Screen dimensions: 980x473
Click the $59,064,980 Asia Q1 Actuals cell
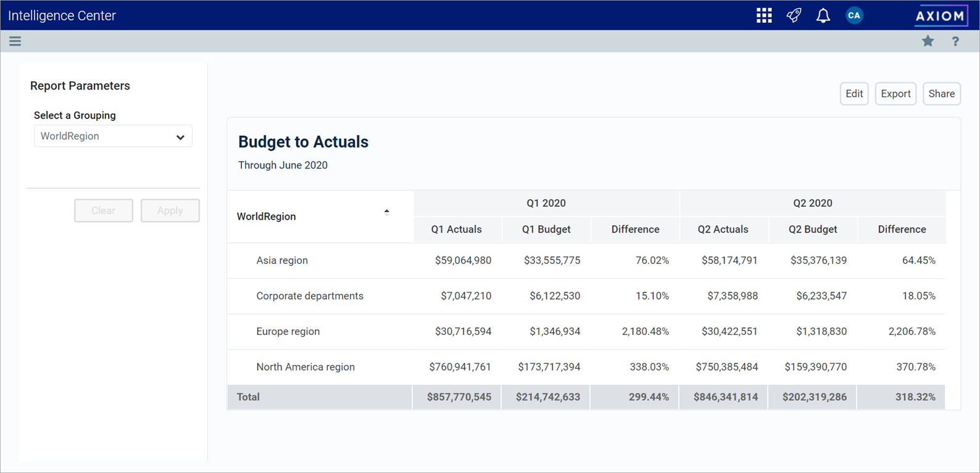(x=463, y=261)
